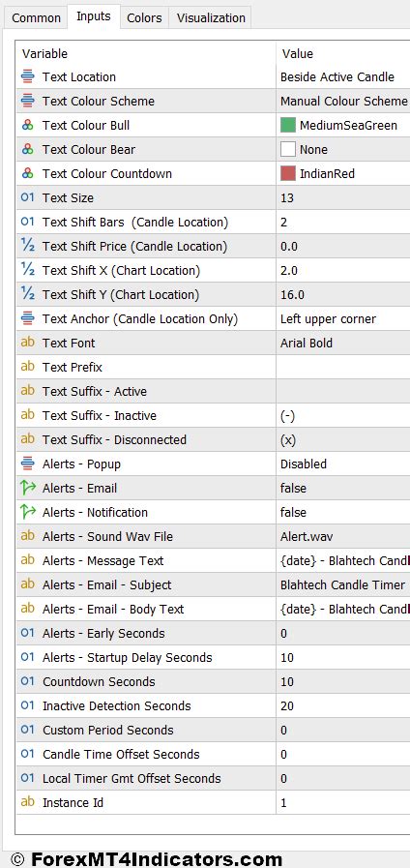
Task: Click the string icon beside Text Font
Action: [28, 343]
